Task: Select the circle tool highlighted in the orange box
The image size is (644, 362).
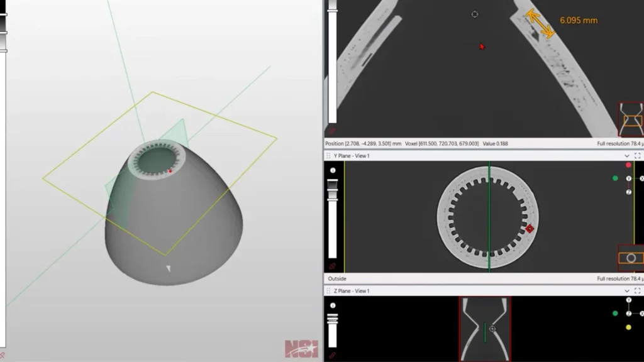Action: pyautogui.click(x=630, y=257)
